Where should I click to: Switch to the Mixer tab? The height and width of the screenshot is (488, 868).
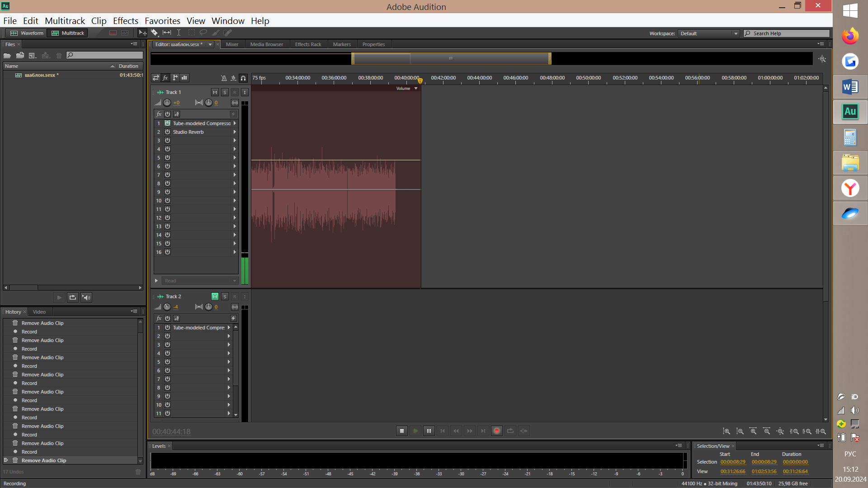coord(232,44)
